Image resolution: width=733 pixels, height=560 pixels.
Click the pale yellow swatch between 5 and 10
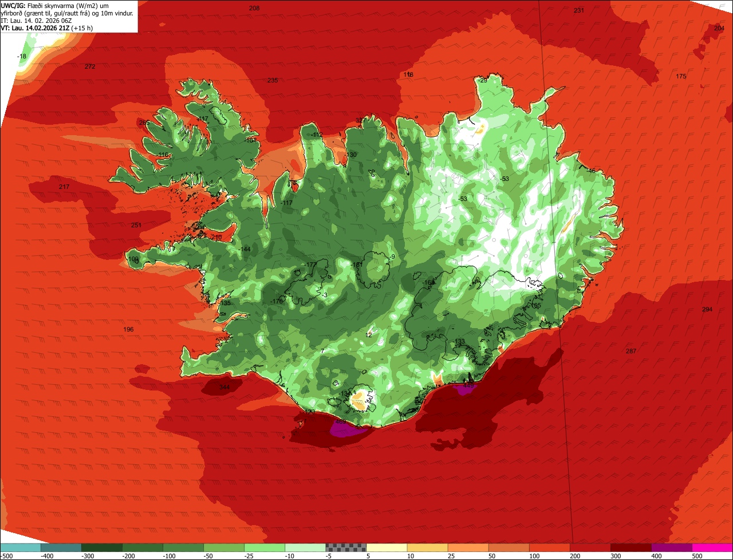click(x=387, y=547)
